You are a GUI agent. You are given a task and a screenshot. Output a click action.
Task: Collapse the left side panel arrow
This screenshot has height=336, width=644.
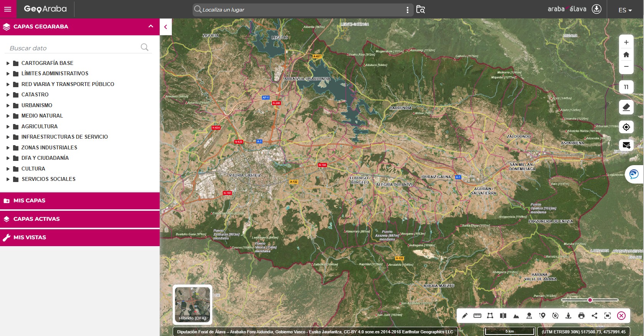[166, 27]
